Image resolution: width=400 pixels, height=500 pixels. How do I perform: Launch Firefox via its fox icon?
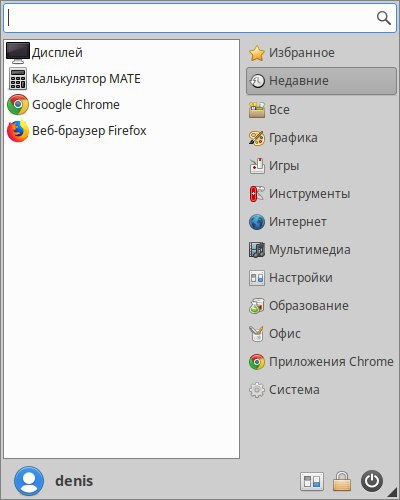[x=18, y=131]
